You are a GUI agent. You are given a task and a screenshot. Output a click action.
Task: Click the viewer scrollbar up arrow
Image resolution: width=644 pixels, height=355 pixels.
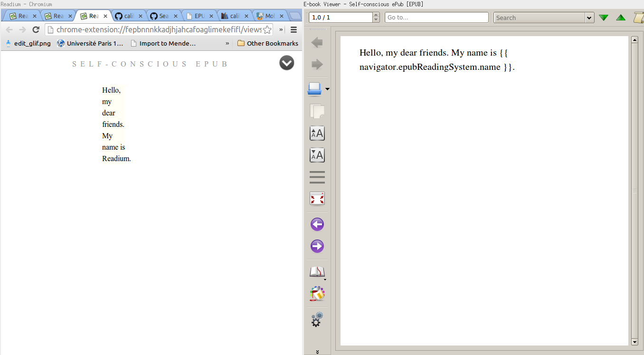(x=635, y=40)
